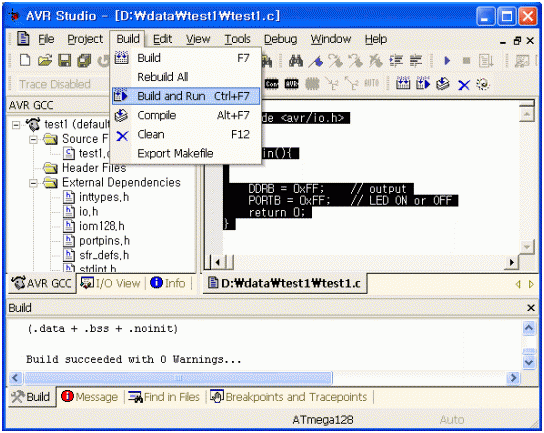Image resolution: width=544 pixels, height=433 pixels.
Task: Collapse the External Dependencies folder
Action: (33, 183)
